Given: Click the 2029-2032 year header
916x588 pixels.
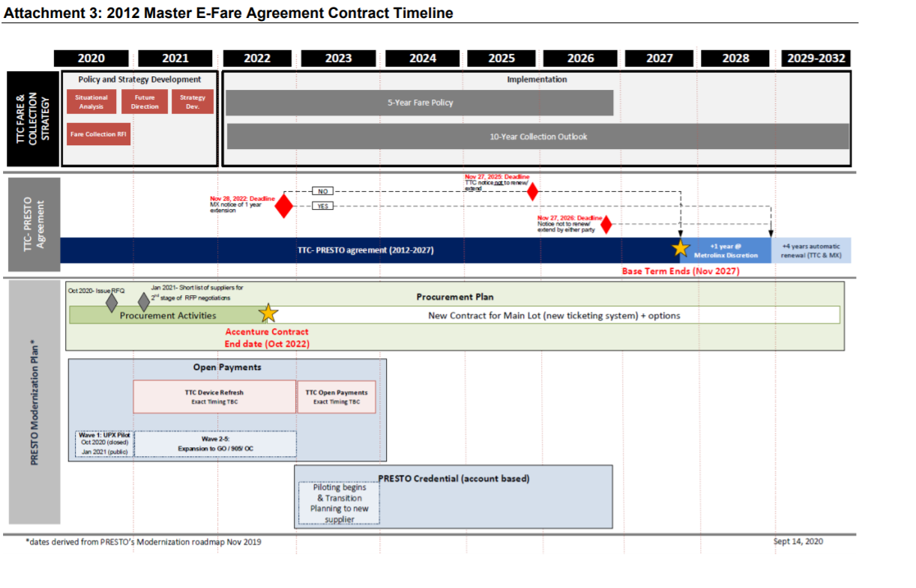Looking at the screenshot, I should pos(816,58).
